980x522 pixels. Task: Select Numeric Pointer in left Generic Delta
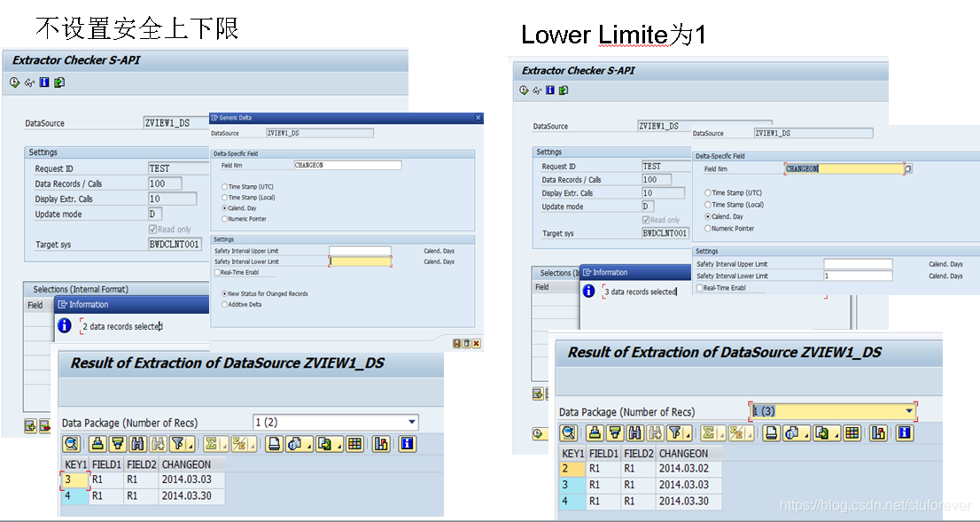(x=224, y=219)
